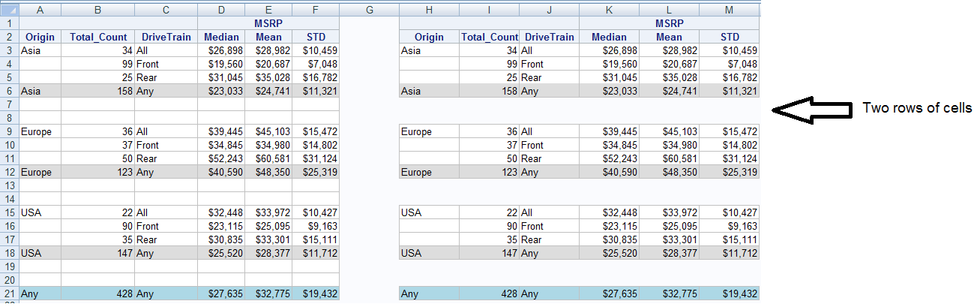Click the USA cell in column H, row 15

(430, 213)
